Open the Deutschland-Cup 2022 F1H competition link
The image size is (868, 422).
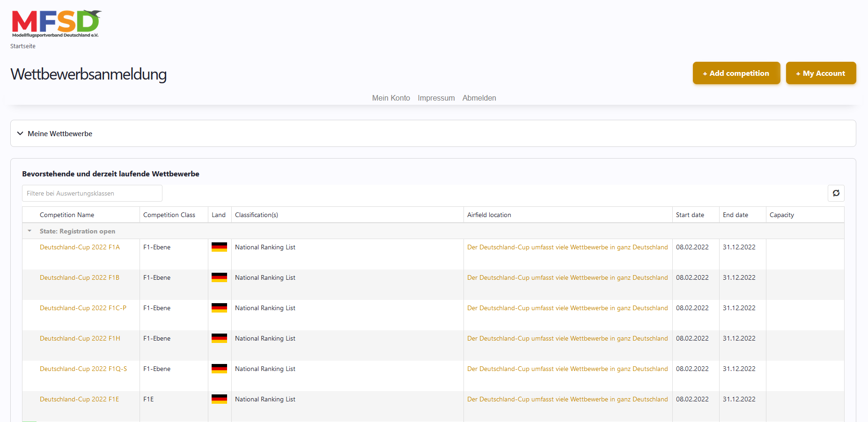click(x=80, y=338)
